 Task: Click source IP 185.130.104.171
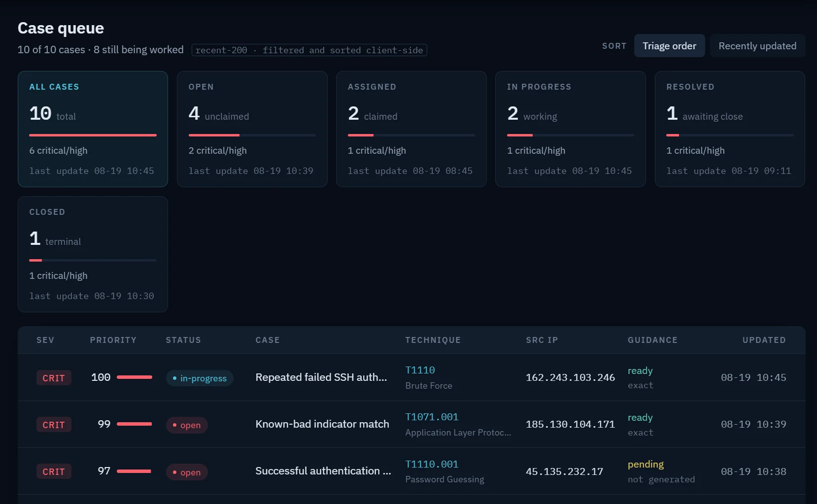point(570,424)
